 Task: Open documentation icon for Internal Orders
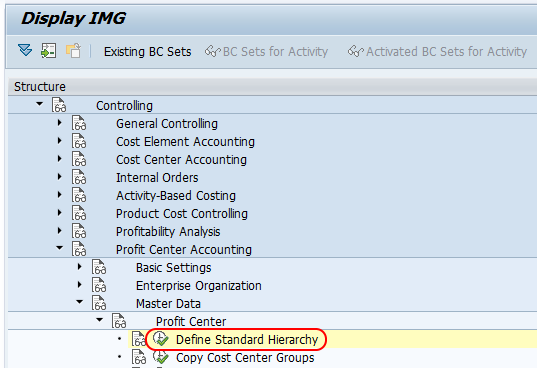pos(79,177)
